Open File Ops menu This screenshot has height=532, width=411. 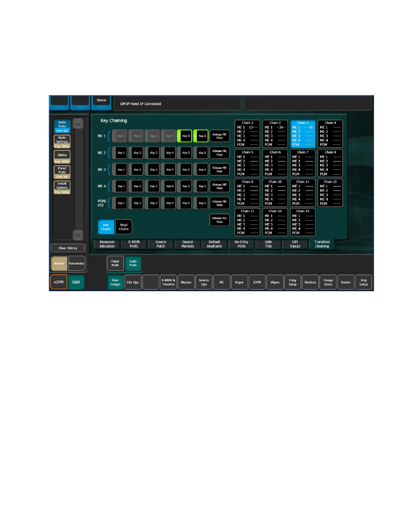pos(133,282)
